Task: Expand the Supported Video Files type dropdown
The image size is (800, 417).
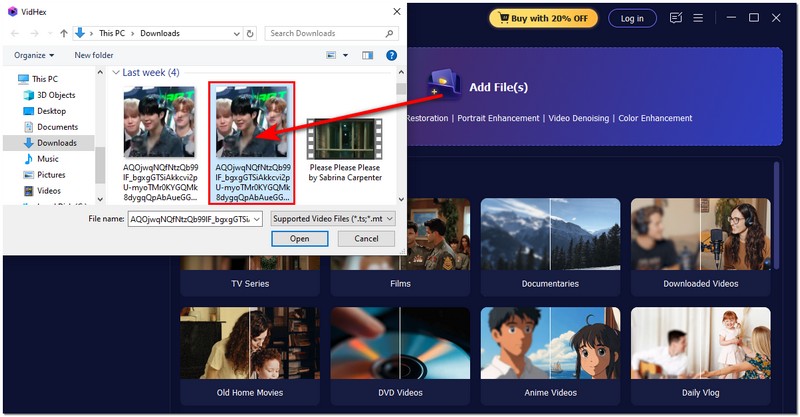Action: pyautogui.click(x=389, y=218)
